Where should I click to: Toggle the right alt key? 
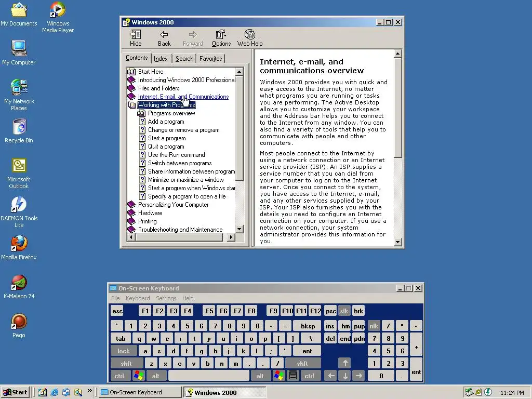(x=260, y=376)
